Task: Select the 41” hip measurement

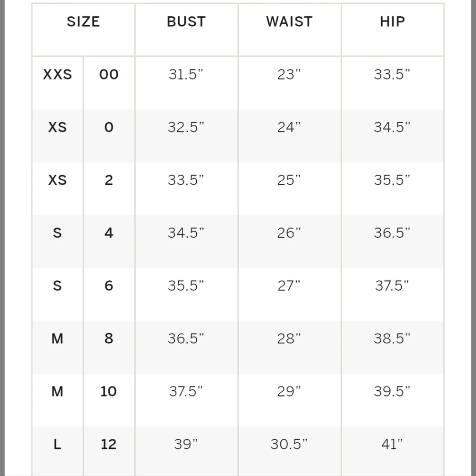Action: pyautogui.click(x=392, y=445)
